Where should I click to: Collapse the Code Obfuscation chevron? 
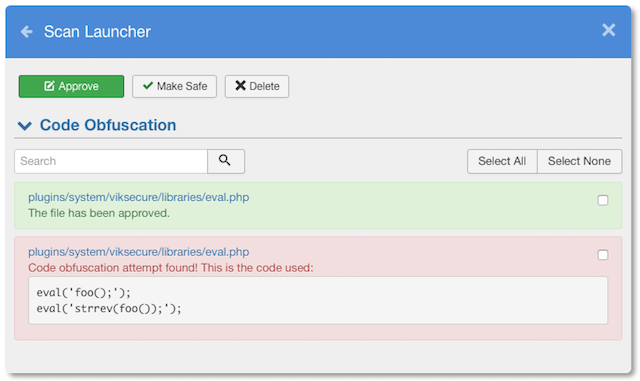point(24,125)
